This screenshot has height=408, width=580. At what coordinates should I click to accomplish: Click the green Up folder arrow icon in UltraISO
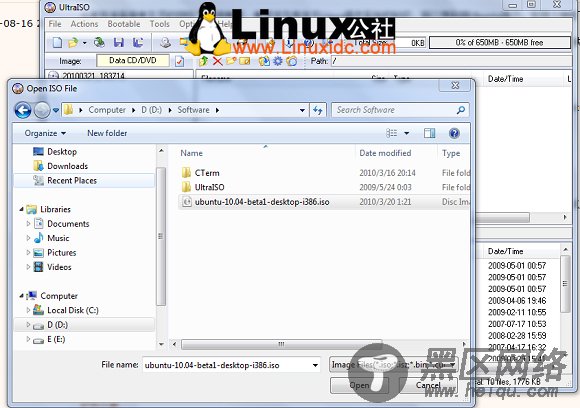coord(203,61)
